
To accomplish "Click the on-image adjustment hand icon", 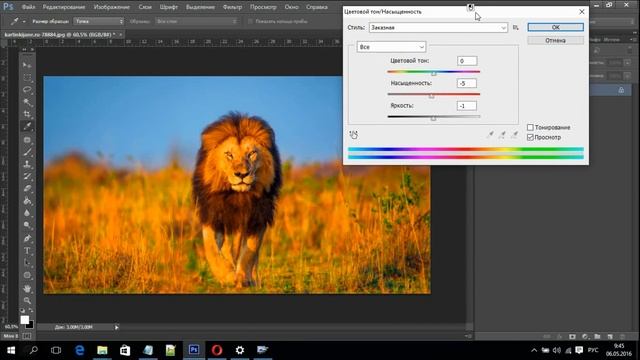I will pyautogui.click(x=354, y=135).
